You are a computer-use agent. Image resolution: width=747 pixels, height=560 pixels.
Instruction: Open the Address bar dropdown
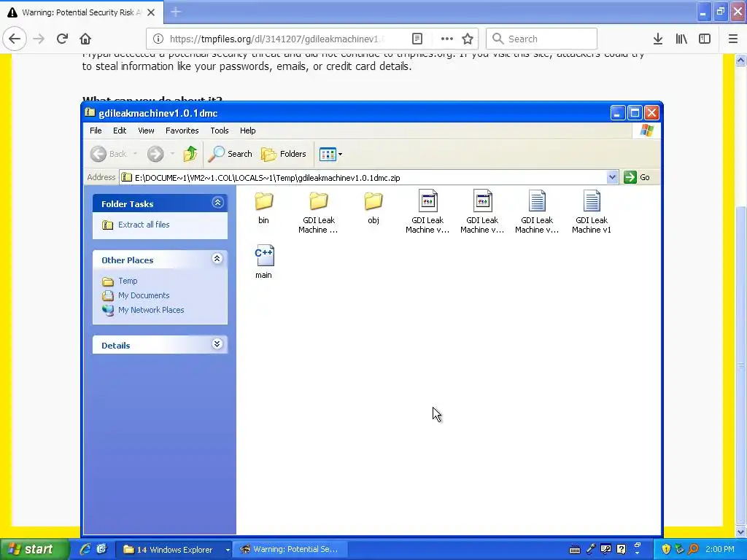click(612, 177)
